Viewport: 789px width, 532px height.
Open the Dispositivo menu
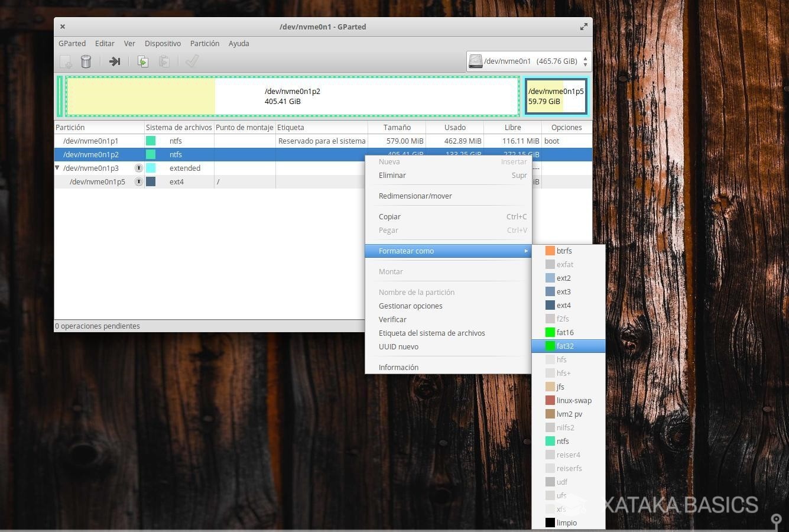[163, 44]
